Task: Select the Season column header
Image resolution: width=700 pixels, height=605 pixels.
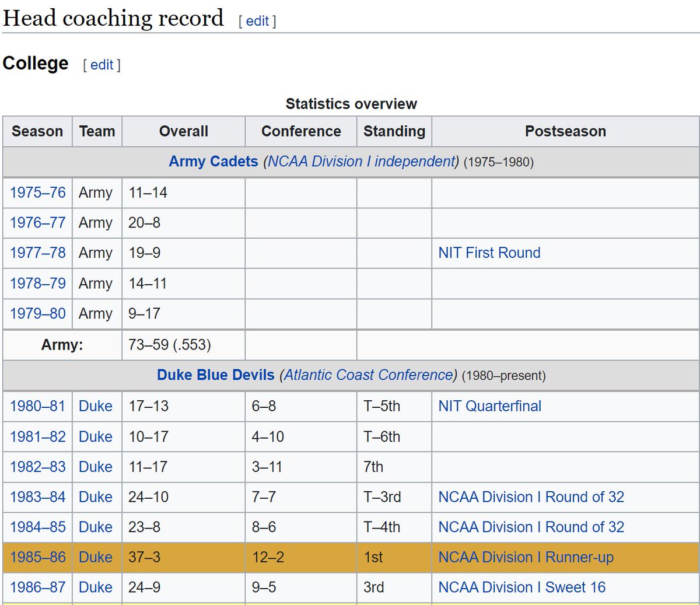Action: click(37, 131)
